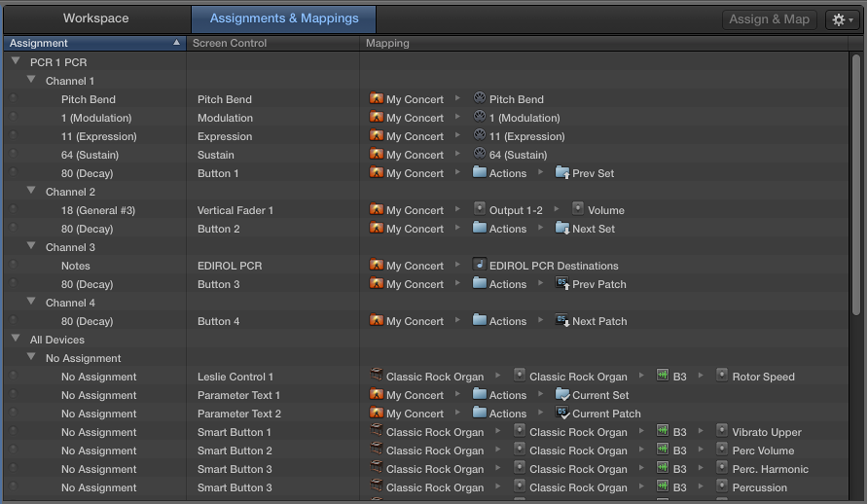Select the Button 4 screen control
The height and width of the screenshot is (504, 868).
pyautogui.click(x=219, y=321)
